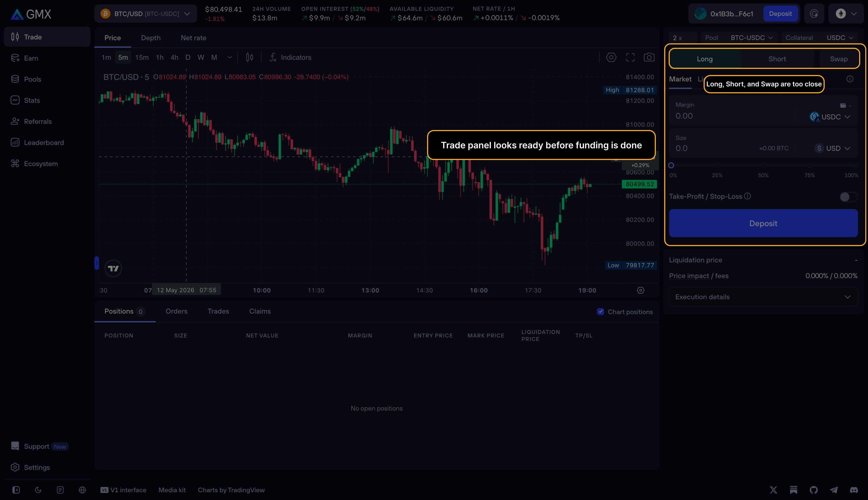This screenshot has height=500, width=868.
Task: Set the size slider to 25%
Action: tap(717, 166)
